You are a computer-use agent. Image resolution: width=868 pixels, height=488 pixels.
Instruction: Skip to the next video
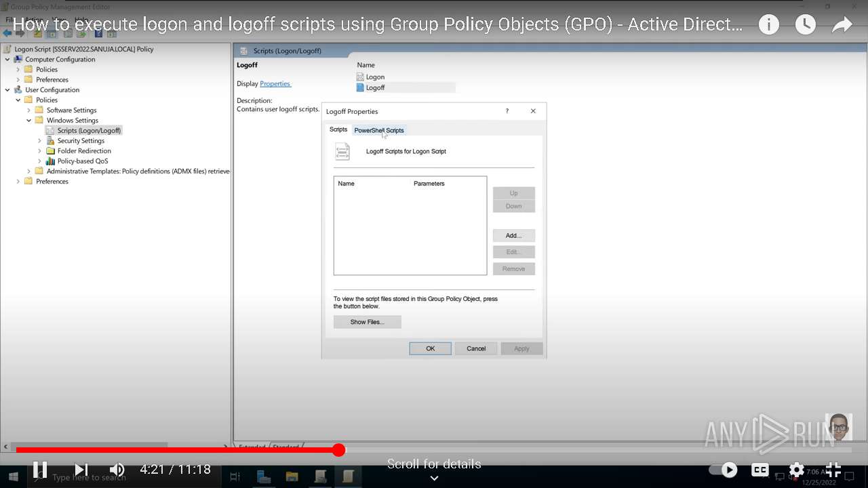click(x=81, y=469)
